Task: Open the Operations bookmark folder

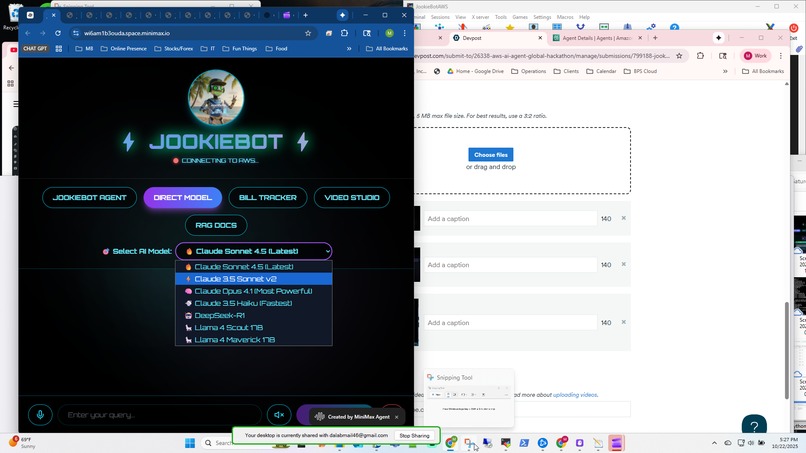Action: click(528, 71)
